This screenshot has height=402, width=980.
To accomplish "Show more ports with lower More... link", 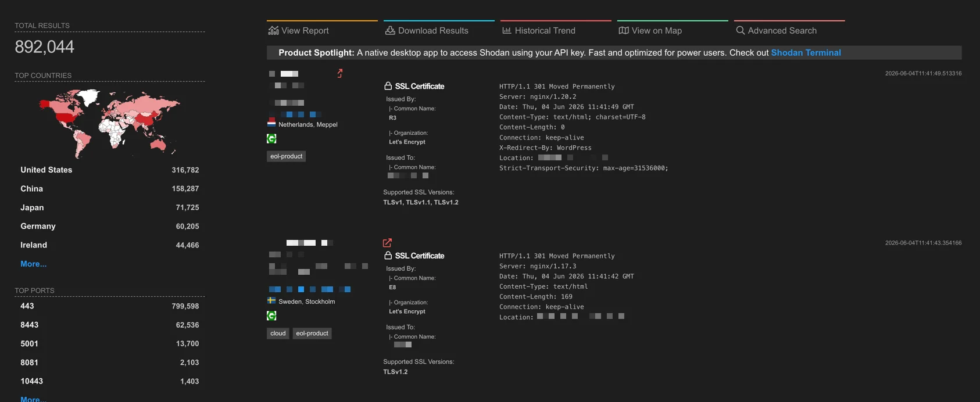I will tap(33, 399).
